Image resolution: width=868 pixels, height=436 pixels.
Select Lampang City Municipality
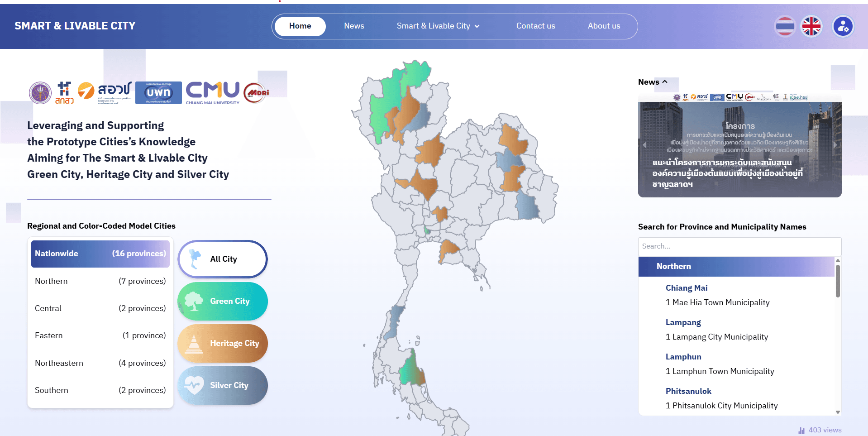(x=717, y=337)
